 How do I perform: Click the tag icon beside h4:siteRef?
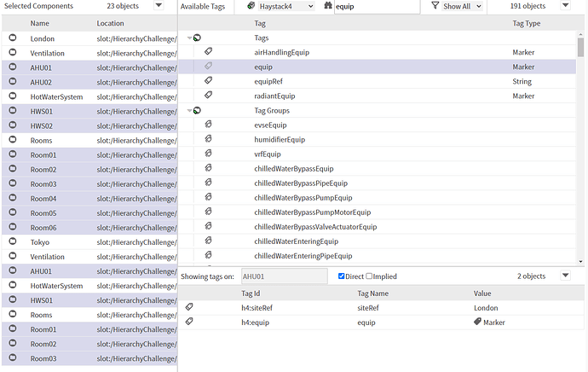click(x=189, y=307)
